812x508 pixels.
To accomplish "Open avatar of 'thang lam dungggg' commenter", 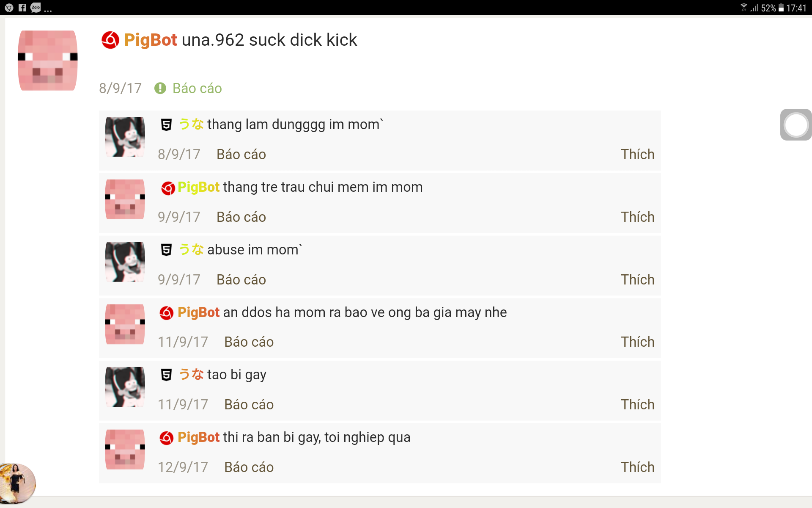I will [125, 137].
